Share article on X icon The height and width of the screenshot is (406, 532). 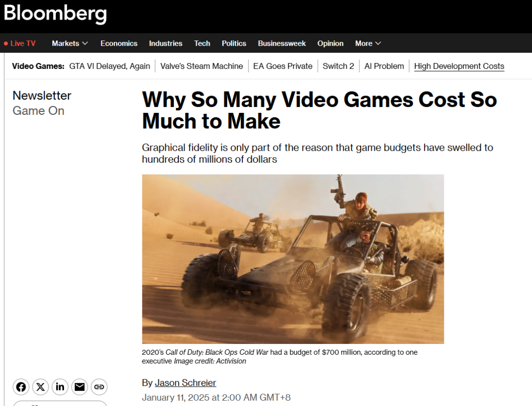coord(40,387)
